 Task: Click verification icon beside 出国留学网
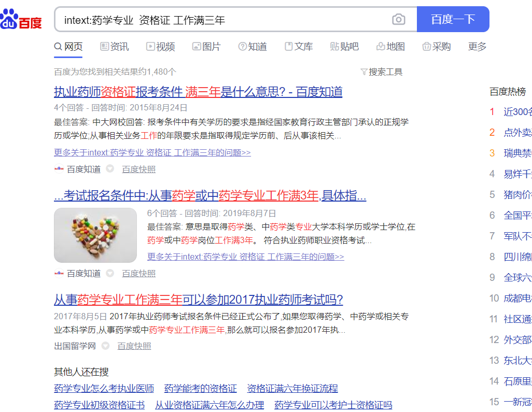(x=105, y=346)
